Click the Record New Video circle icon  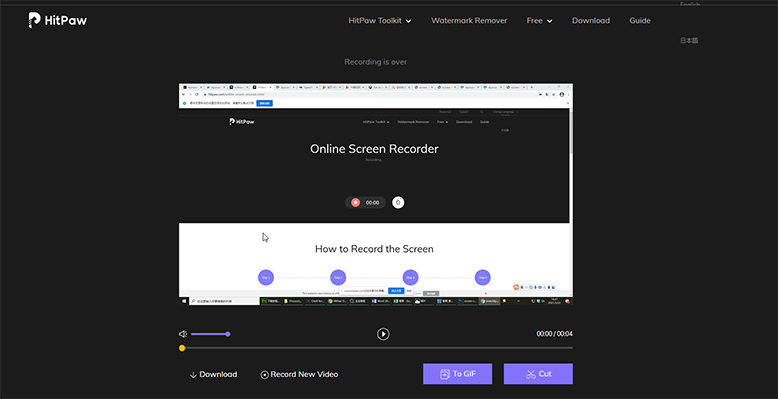click(x=264, y=375)
